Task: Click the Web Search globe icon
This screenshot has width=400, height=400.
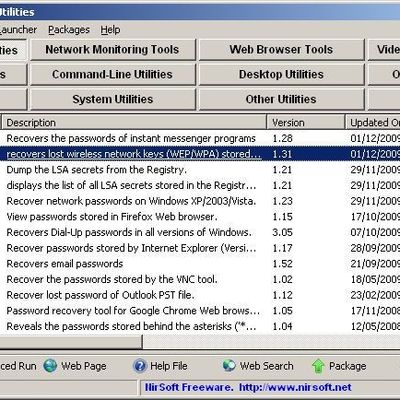Action: (229, 366)
